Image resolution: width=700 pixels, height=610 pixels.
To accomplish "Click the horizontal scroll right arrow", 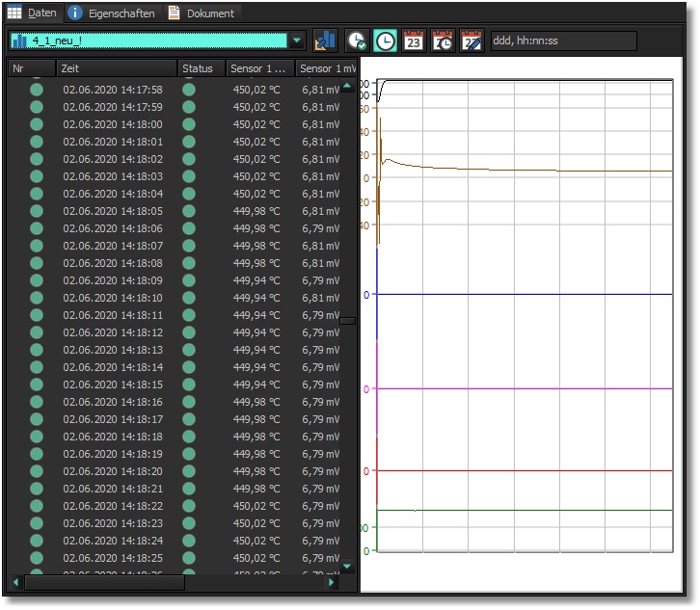I will pyautogui.click(x=332, y=582).
